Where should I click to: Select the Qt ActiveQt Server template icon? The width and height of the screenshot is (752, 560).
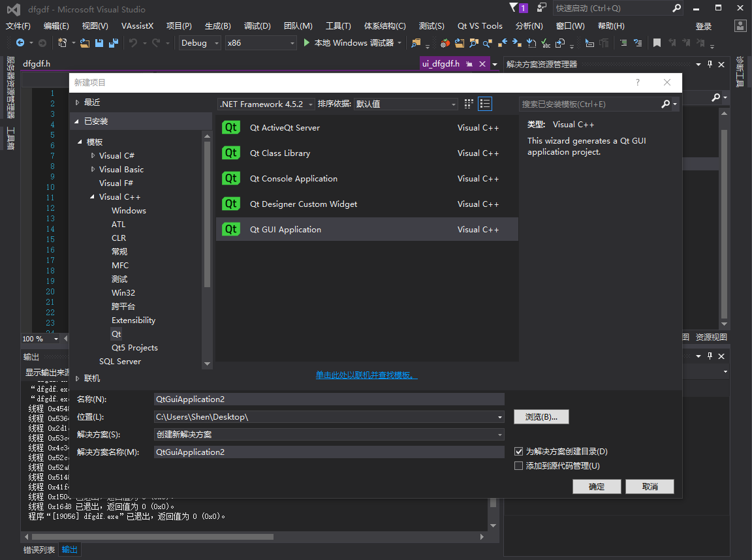pos(230,127)
